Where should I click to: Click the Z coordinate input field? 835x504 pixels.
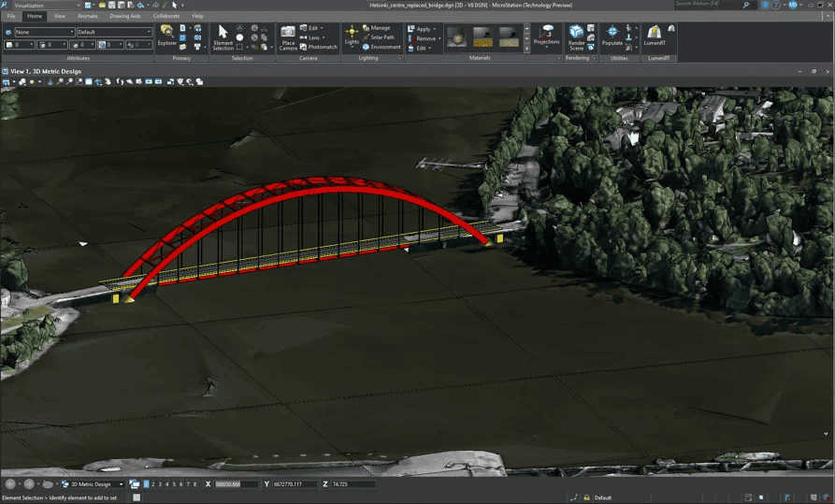coord(353,484)
